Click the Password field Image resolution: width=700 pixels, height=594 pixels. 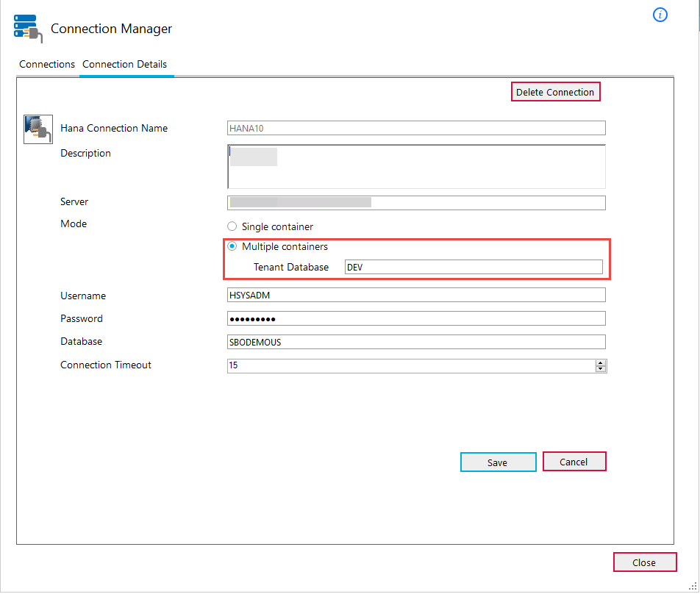click(x=416, y=318)
